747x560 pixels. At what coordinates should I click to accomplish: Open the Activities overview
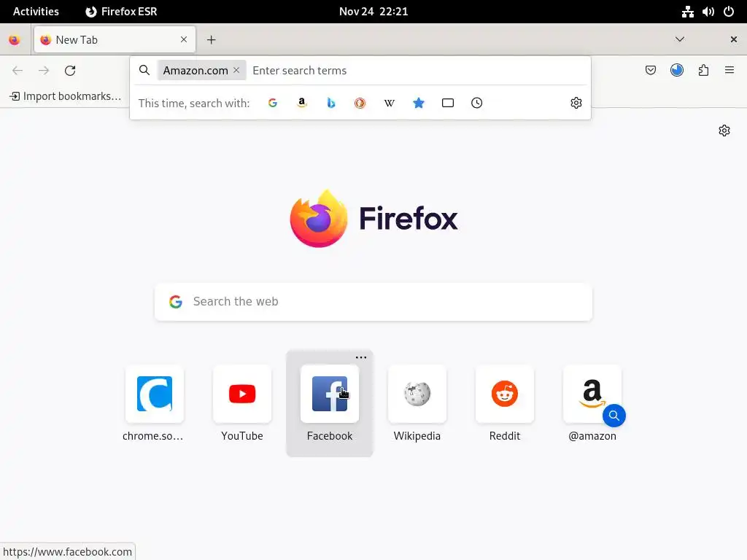(x=36, y=12)
